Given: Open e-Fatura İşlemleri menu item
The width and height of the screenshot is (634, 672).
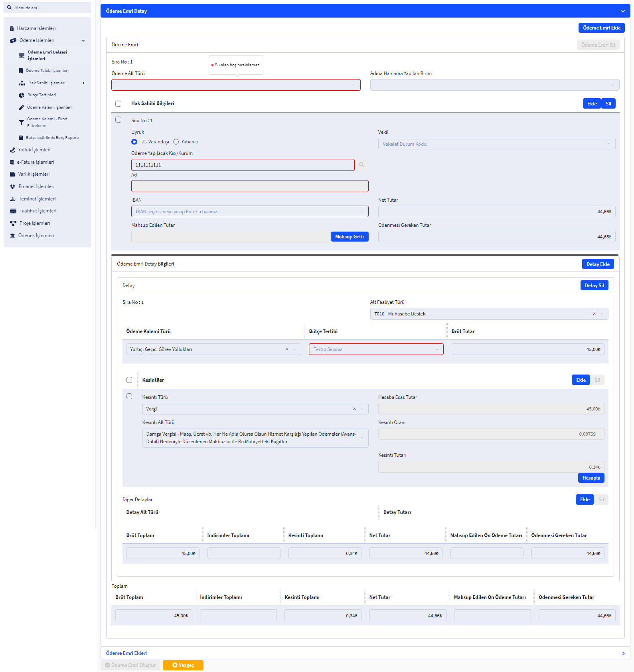Looking at the screenshot, I should pos(36,162).
